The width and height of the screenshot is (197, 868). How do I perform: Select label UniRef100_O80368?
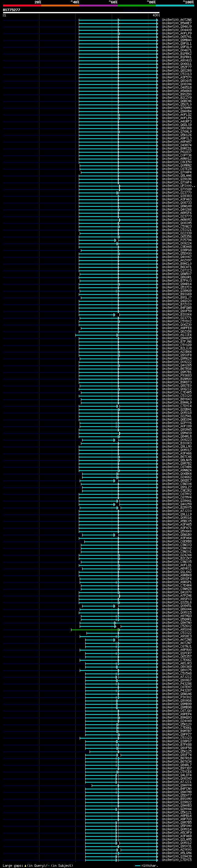(176, 128)
